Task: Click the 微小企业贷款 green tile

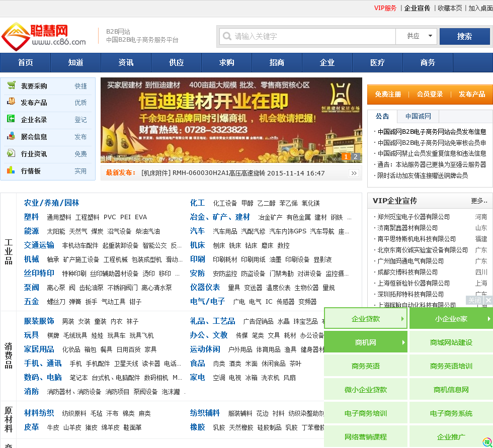Action: [366, 390]
